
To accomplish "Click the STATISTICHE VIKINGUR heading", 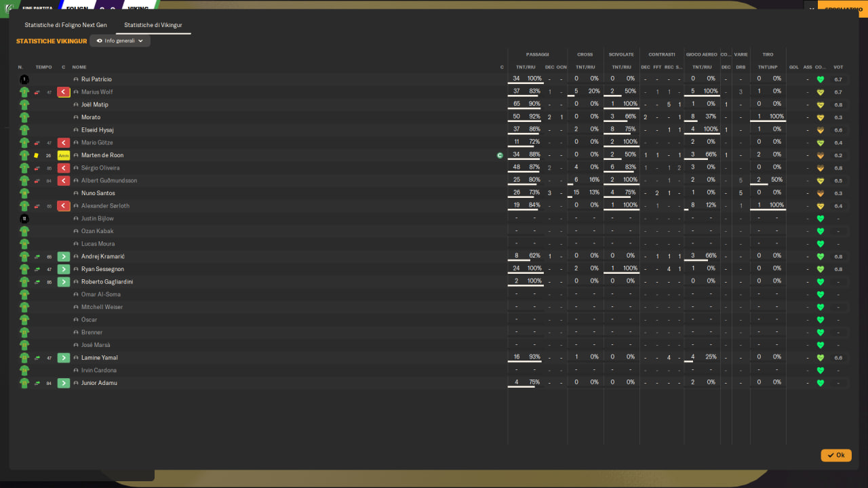I will coord(52,41).
